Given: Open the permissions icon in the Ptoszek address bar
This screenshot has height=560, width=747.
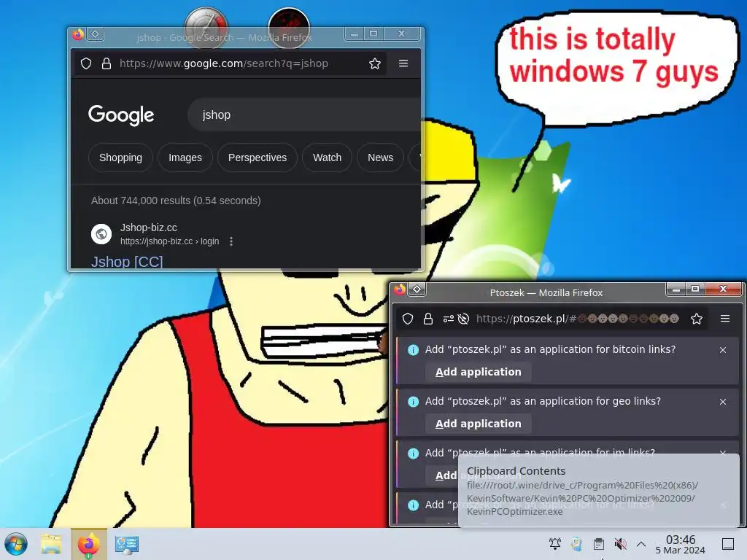Looking at the screenshot, I should click(x=449, y=319).
